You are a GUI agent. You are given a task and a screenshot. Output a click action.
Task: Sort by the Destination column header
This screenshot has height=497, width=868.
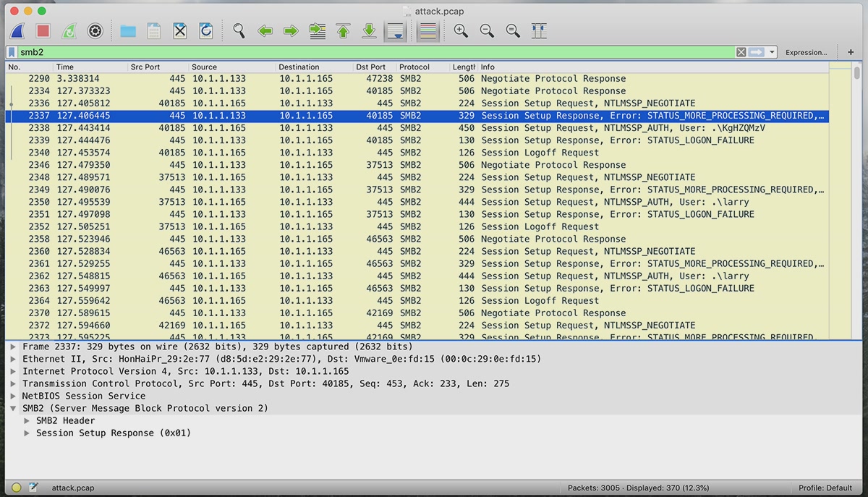pyautogui.click(x=315, y=67)
